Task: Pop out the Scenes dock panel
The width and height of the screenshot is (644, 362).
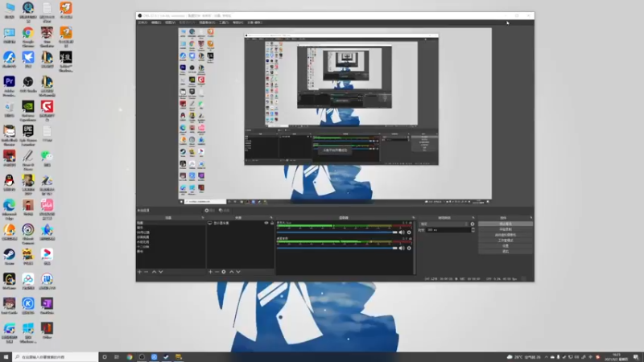Action: (x=203, y=217)
